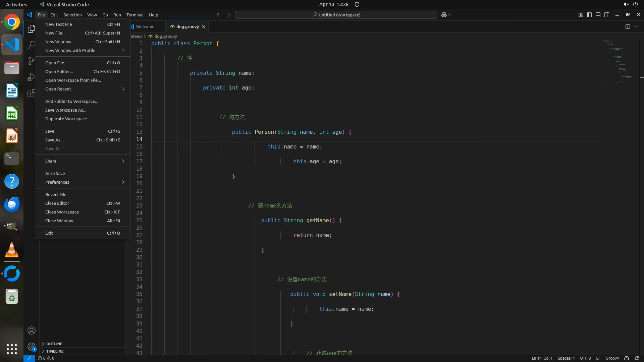
Task: Open Run and Debug view
Action: tap(31, 77)
